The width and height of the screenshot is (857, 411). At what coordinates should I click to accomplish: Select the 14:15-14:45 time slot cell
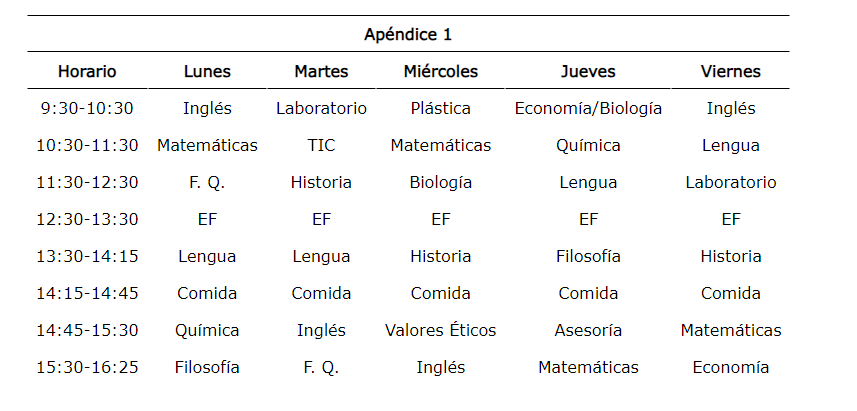[x=87, y=293]
